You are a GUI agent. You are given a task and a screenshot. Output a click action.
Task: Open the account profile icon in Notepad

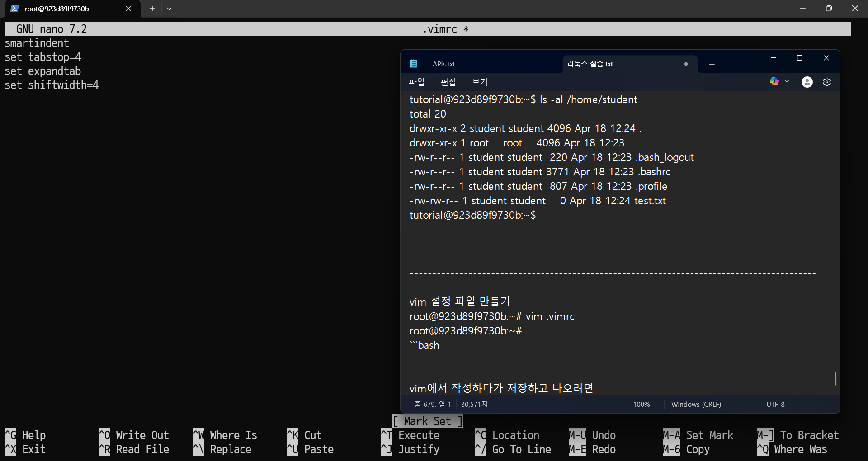807,82
